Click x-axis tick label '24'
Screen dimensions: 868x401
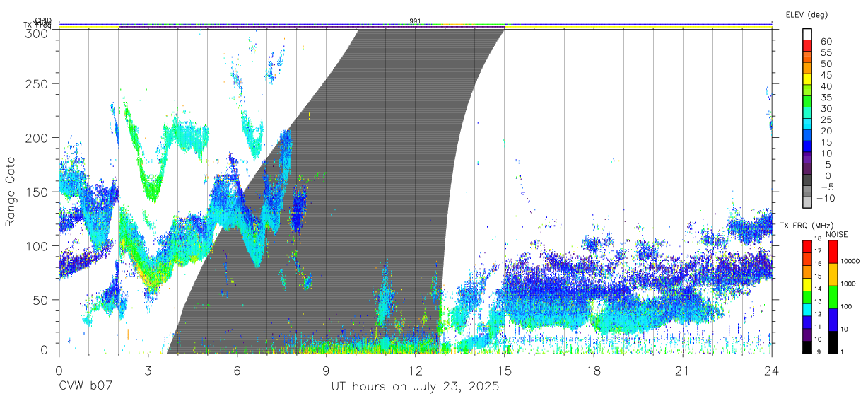coord(772,371)
